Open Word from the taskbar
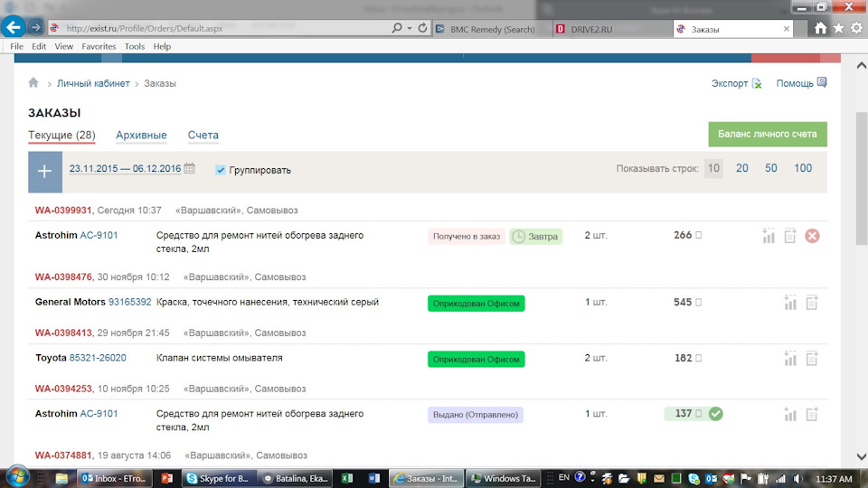Viewport: 868px width, 488px height. coord(373,479)
